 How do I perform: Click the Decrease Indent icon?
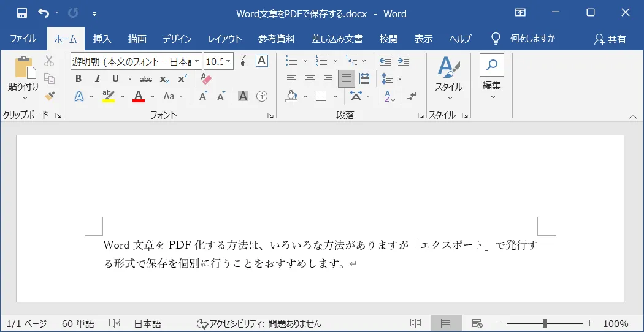coord(385,61)
